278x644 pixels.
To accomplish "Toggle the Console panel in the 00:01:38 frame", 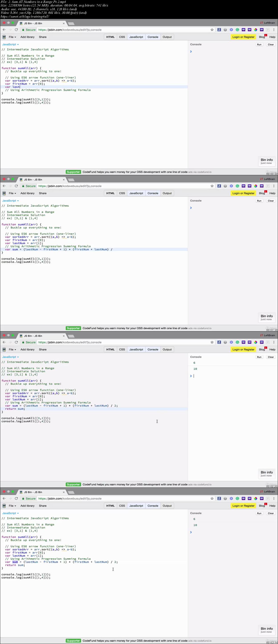I will click(x=153, y=193).
